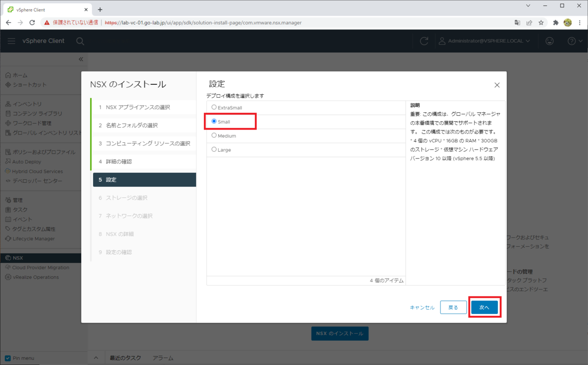Click the 次へ (Next) button
The height and width of the screenshot is (365, 588).
pyautogui.click(x=484, y=307)
